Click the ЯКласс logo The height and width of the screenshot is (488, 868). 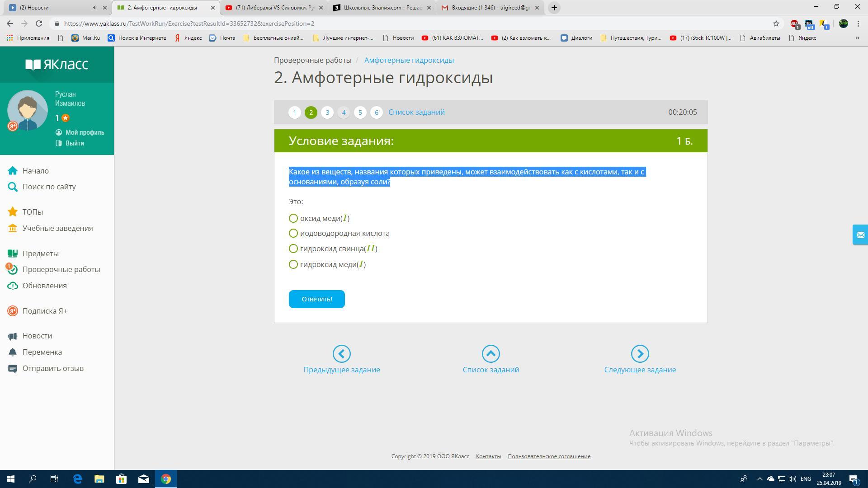coord(57,65)
